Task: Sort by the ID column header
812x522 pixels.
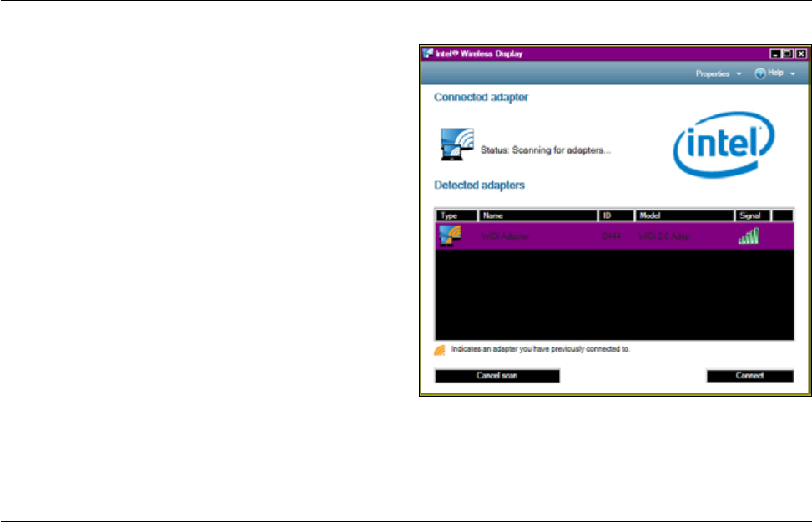Action: [616, 215]
